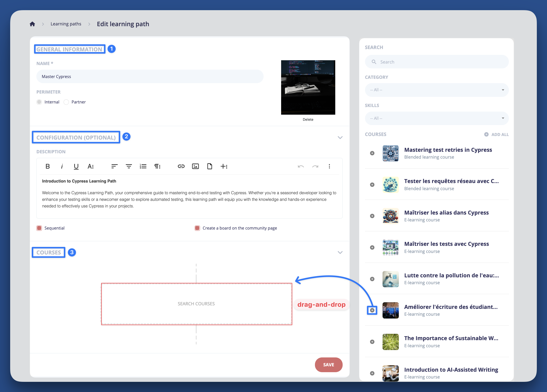
Task: Insert an image into the description
Action: (195, 166)
